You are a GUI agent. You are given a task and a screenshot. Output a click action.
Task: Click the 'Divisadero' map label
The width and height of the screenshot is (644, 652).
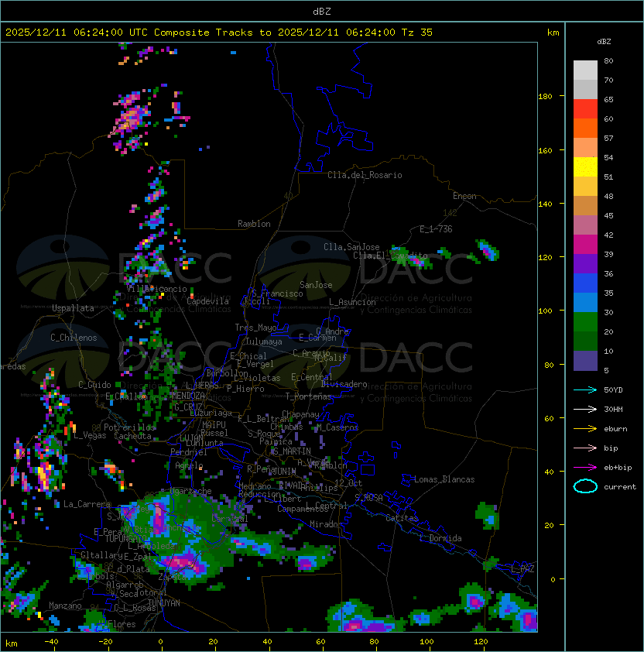click(344, 384)
